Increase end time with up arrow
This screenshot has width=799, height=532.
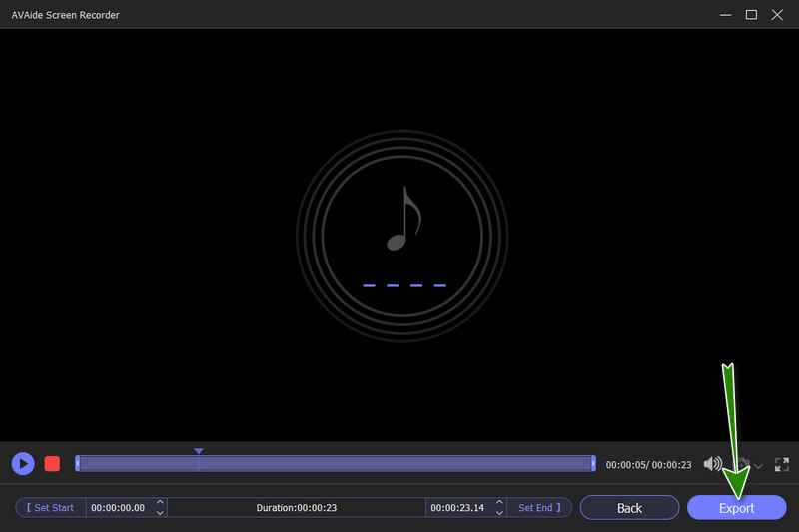pyautogui.click(x=499, y=502)
